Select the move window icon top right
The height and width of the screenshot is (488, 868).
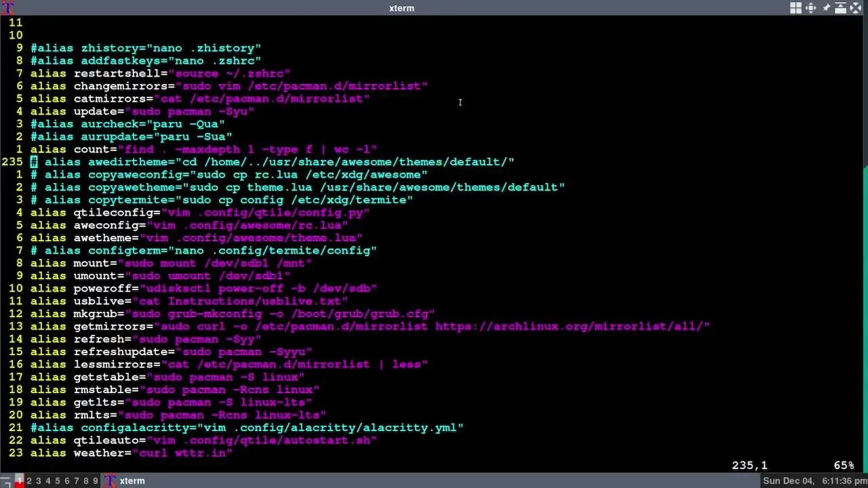[811, 8]
